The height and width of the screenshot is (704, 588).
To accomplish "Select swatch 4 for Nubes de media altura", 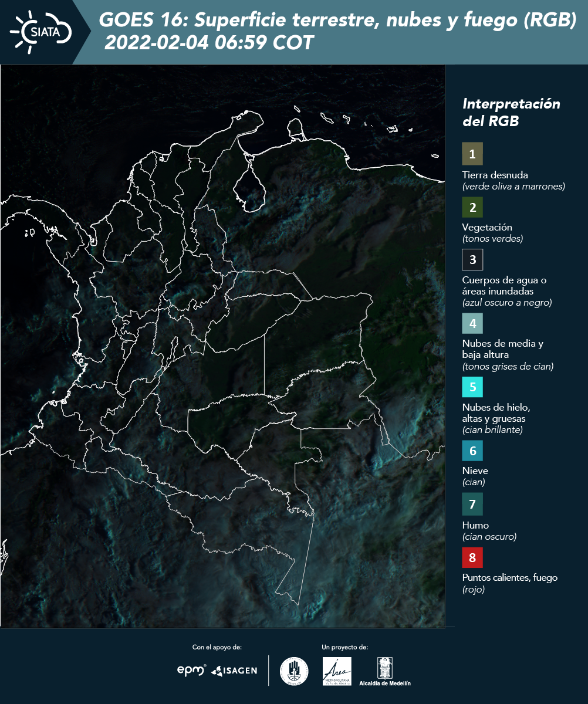I will [x=472, y=323].
